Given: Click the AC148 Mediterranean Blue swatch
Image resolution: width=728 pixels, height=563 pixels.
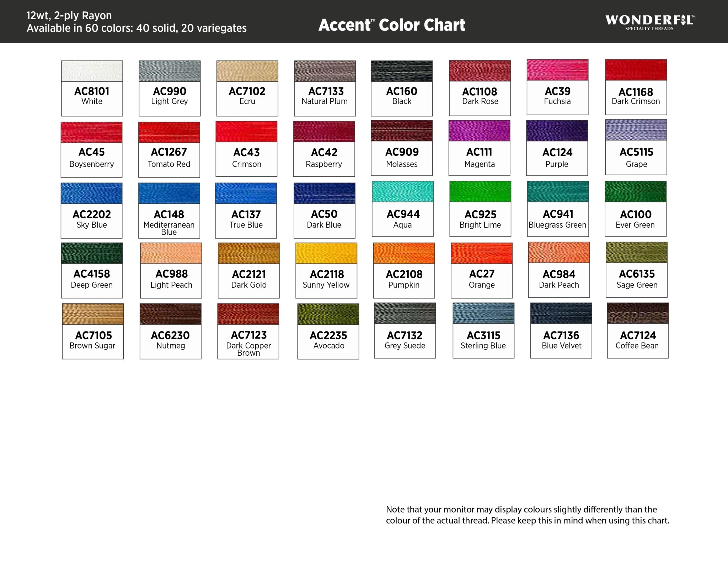Looking at the screenshot, I should pyautogui.click(x=169, y=211).
